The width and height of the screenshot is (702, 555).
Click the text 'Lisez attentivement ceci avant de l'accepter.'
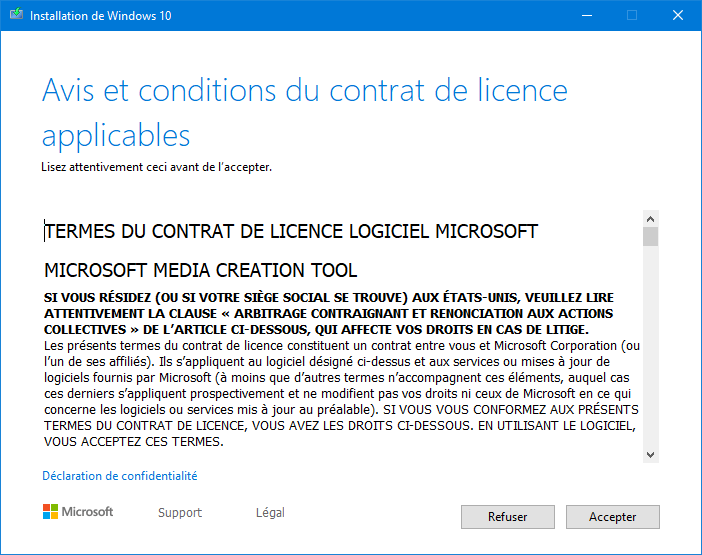click(157, 167)
